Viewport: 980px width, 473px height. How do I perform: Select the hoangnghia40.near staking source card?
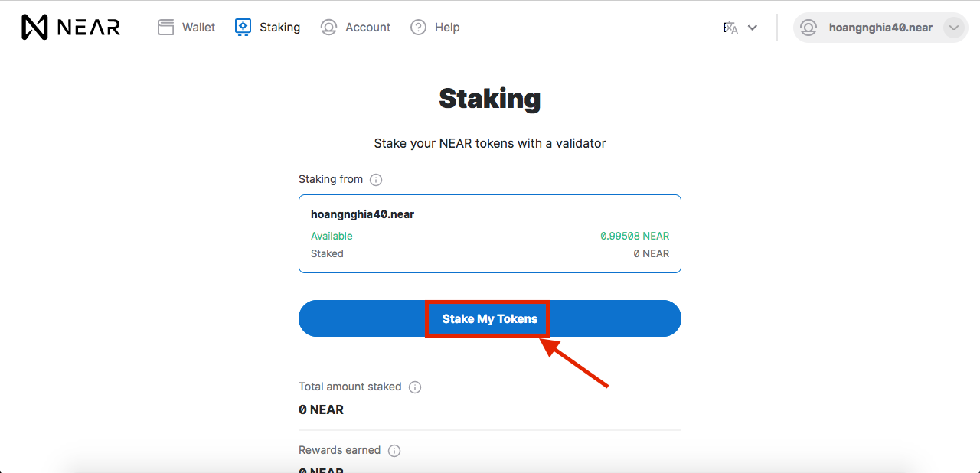point(490,233)
